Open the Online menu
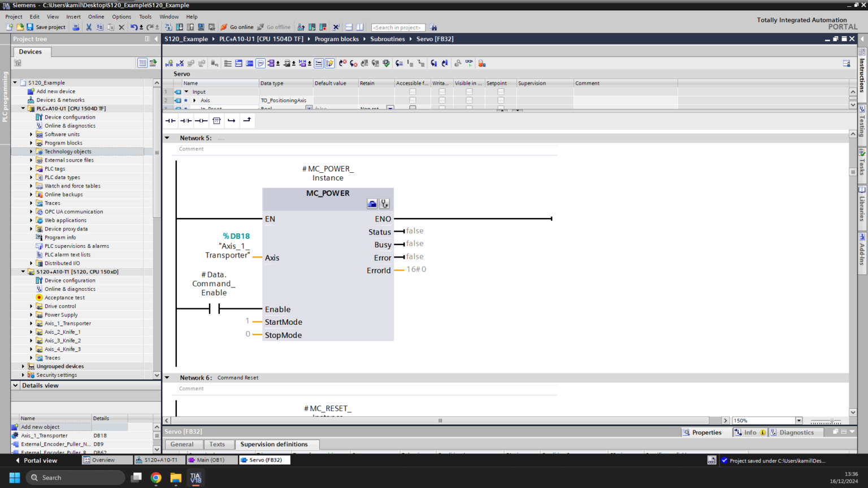The width and height of the screenshot is (868, 488). point(96,17)
